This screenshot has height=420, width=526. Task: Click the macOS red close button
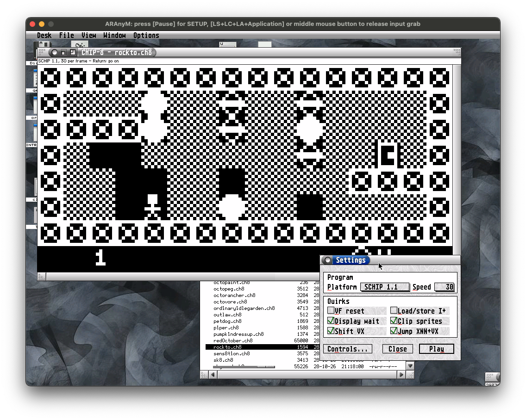32,24
